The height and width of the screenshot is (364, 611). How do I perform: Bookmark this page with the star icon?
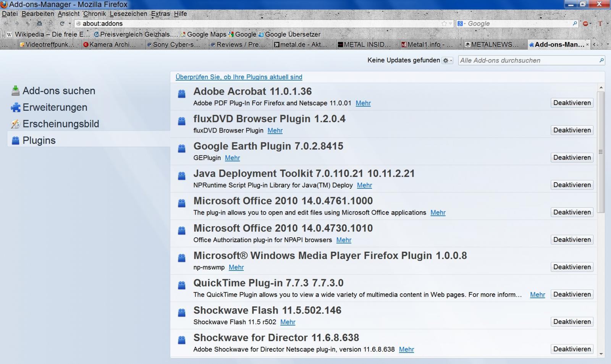444,24
